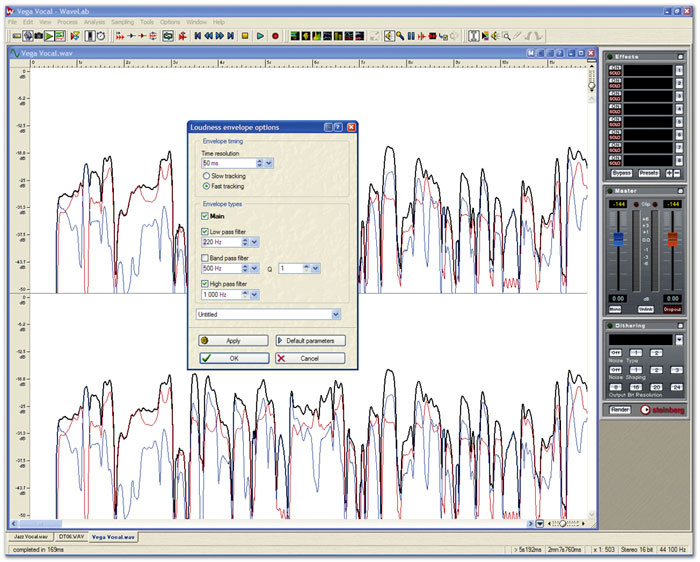Image resolution: width=700 pixels, height=562 pixels.
Task: Open the Time resolution dropdown arrow
Action: (x=269, y=163)
